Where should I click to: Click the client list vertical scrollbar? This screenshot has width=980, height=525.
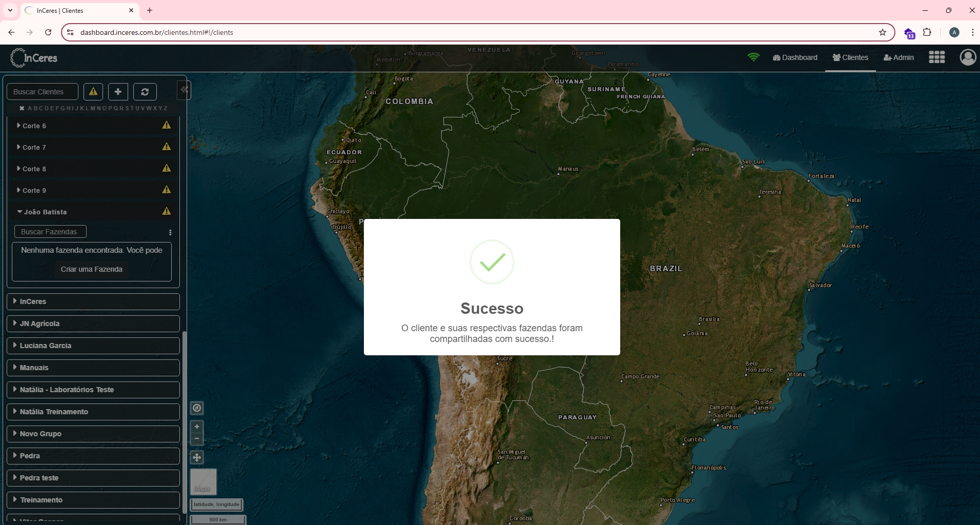(x=185, y=421)
